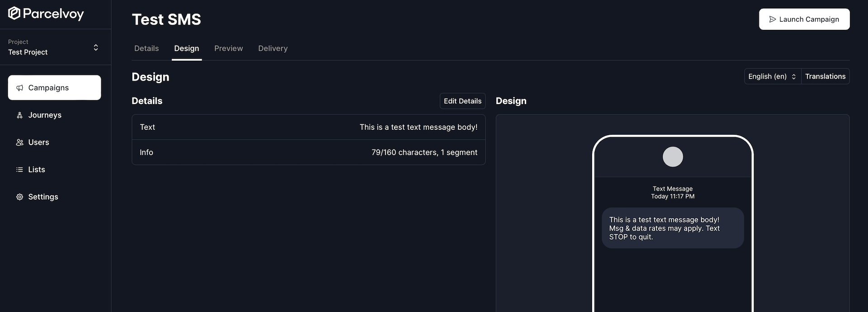This screenshot has height=312, width=868.
Task: Click the Parcelvoy logo icon
Action: coord(14,14)
